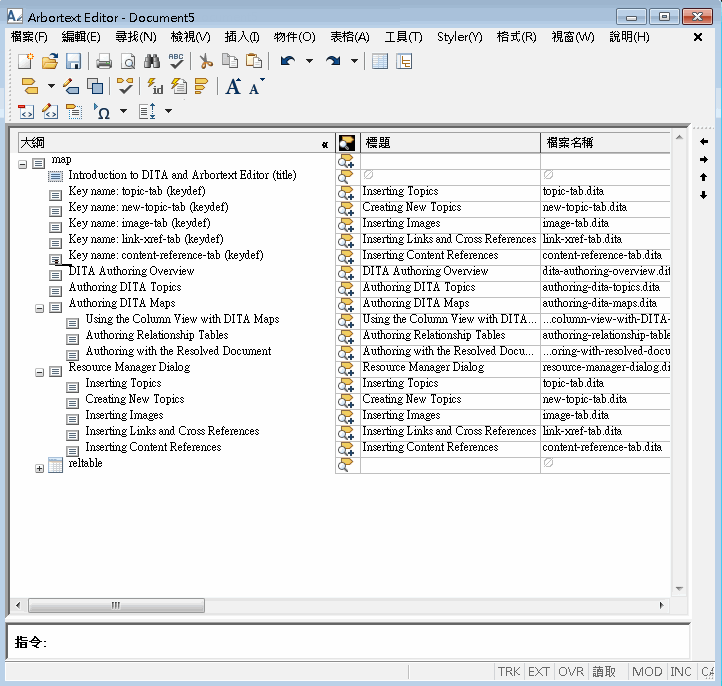Open the Insert Markup dropdown arrow
Screen dimensions: 722x686
(51, 86)
